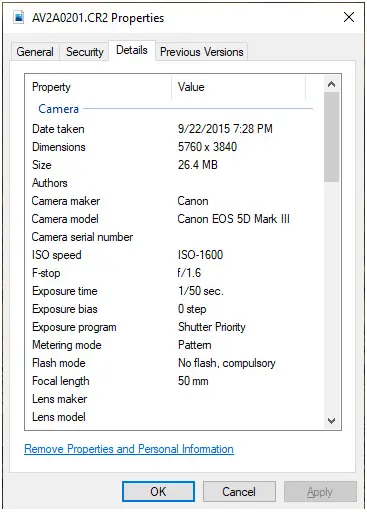Click the value ISO-1600

pyautogui.click(x=200, y=255)
